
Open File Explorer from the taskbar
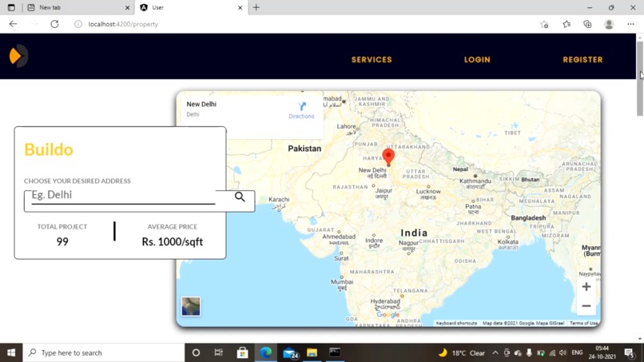coord(312,352)
